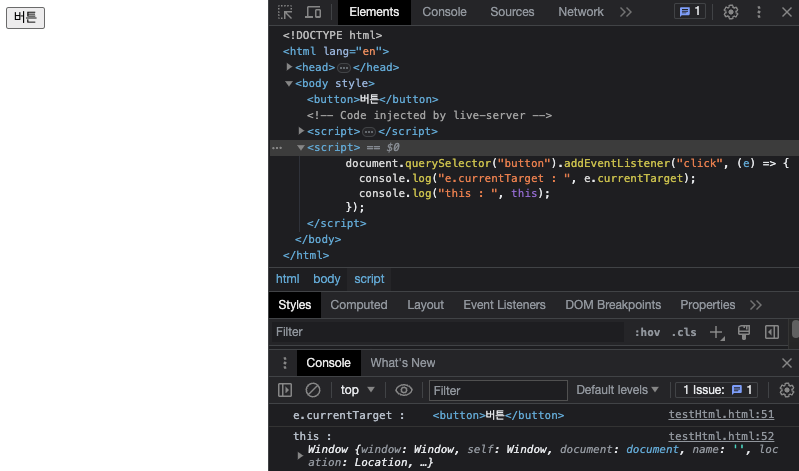Viewport: 799px width, 471px height.
Task: Open the testHtml.html:52 source link
Action: (721, 436)
